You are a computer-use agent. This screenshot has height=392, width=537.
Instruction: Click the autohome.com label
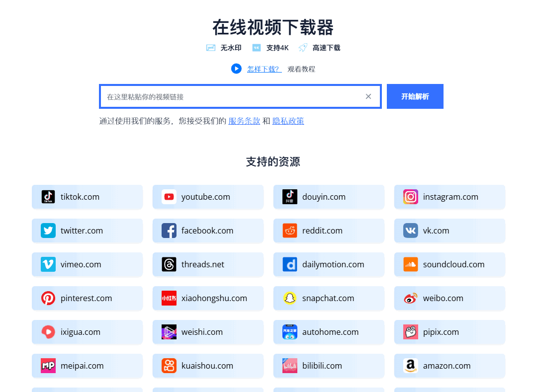[331, 332]
